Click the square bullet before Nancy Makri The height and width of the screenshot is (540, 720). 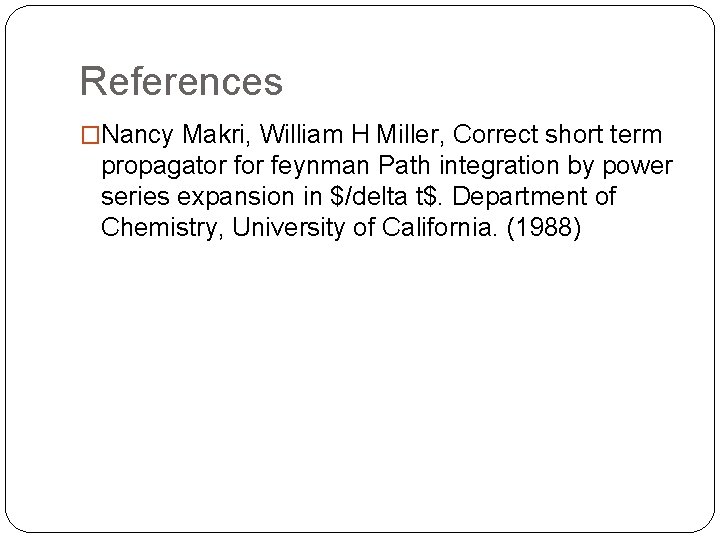tap(89, 135)
